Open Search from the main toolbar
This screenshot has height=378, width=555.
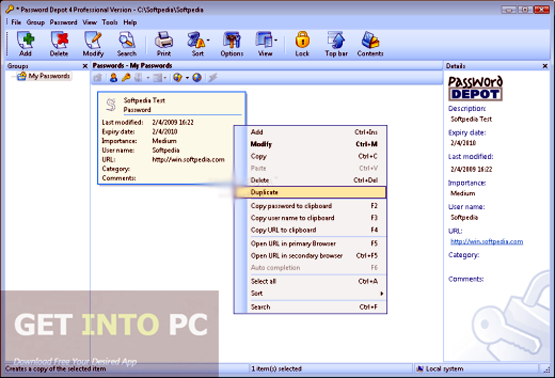[126, 44]
